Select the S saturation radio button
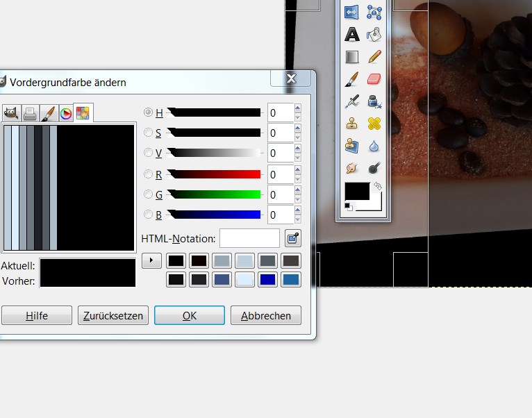The height and width of the screenshot is (418, 532). pos(148,133)
